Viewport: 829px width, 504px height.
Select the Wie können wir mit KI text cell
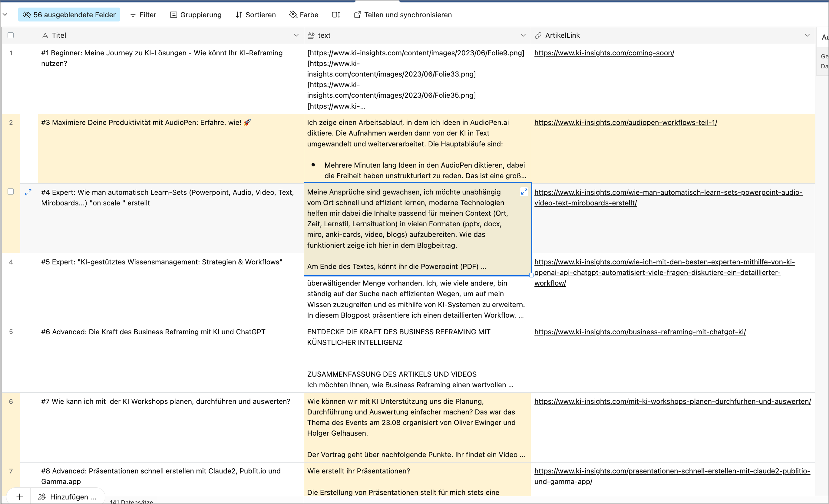coord(418,427)
